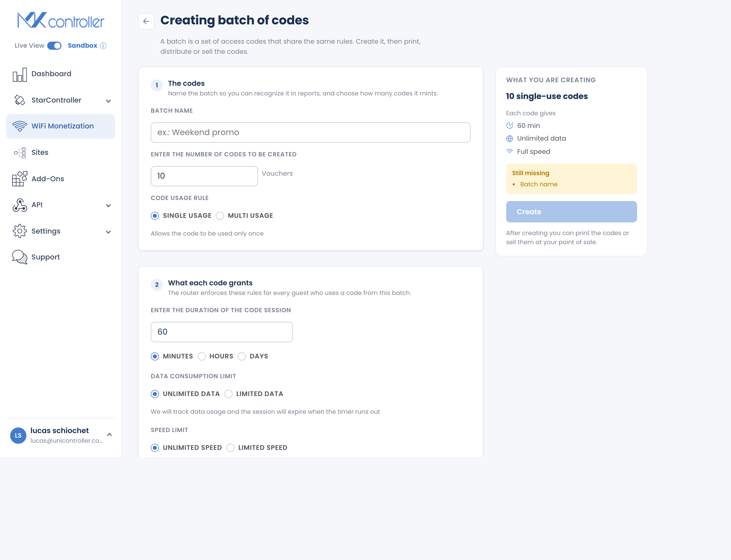Click the Batch Name input field
This screenshot has height=560, width=731.
click(310, 132)
